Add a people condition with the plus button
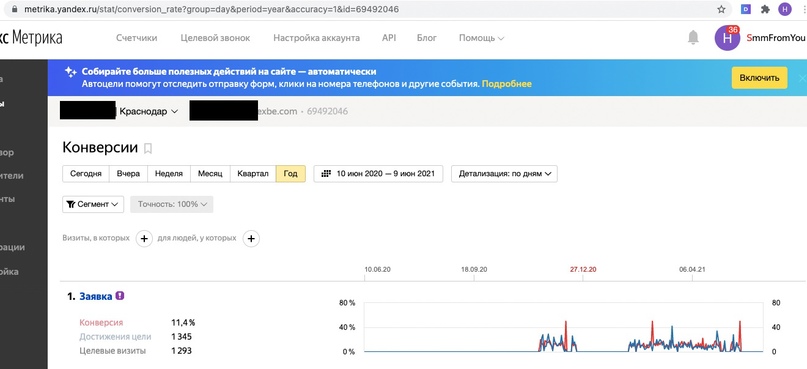Viewport: 807px width, 369px height. pyautogui.click(x=251, y=238)
